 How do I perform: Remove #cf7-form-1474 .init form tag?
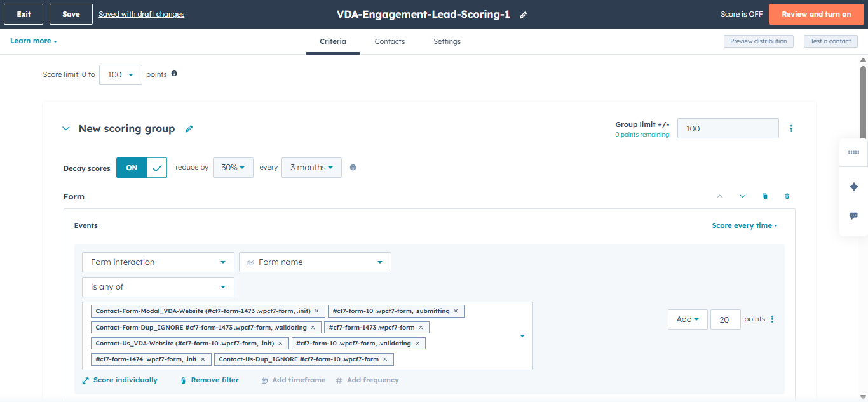tap(203, 359)
